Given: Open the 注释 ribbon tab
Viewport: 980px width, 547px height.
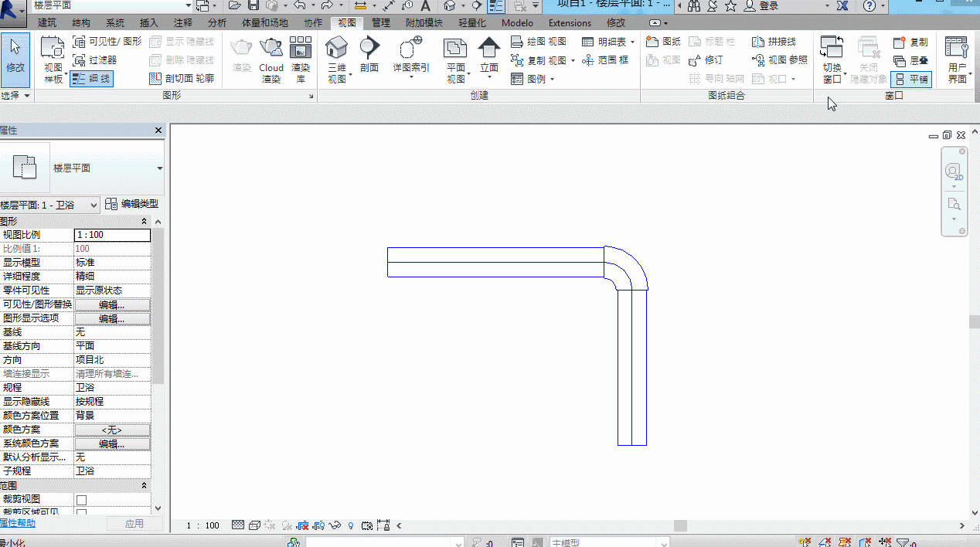Looking at the screenshot, I should 183,23.
